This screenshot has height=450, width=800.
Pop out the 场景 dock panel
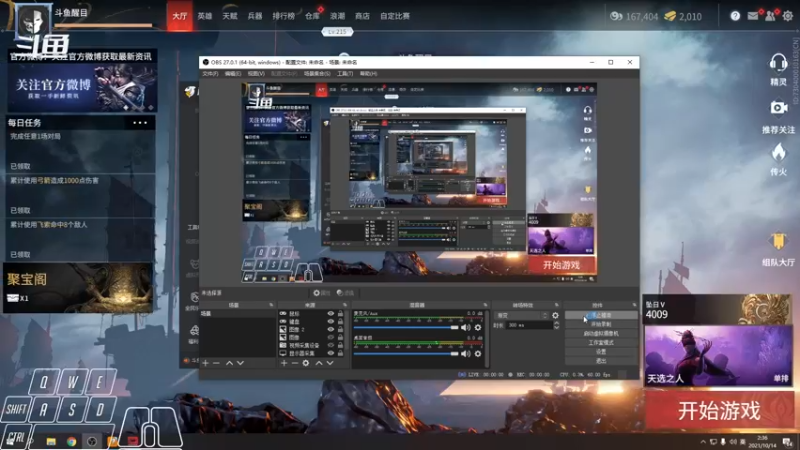click(x=271, y=305)
